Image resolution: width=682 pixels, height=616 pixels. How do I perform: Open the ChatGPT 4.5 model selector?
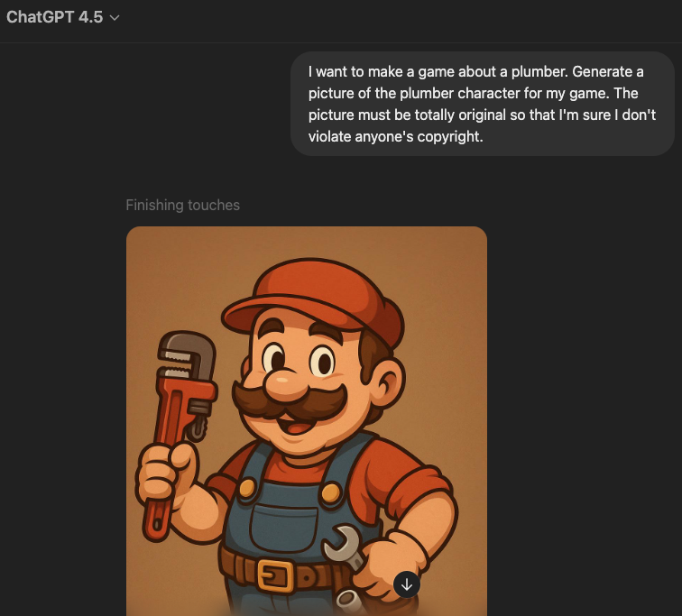point(62,17)
